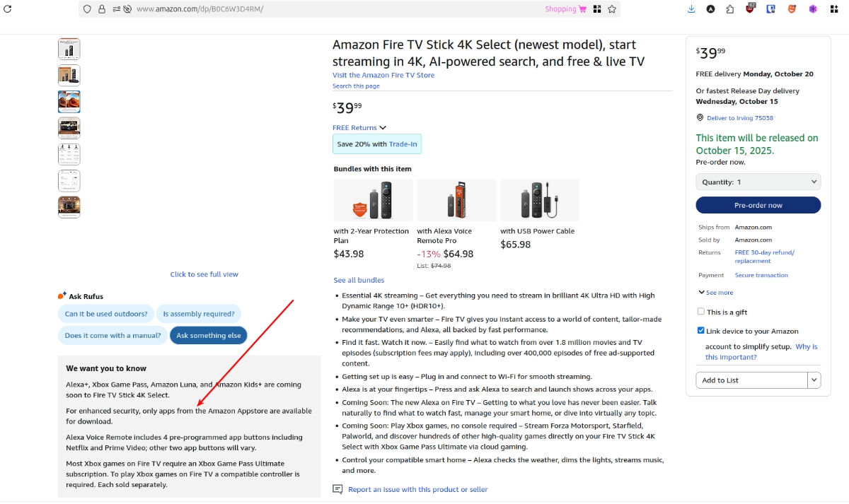Select the "Ask something else" Rufus chip

click(208, 336)
